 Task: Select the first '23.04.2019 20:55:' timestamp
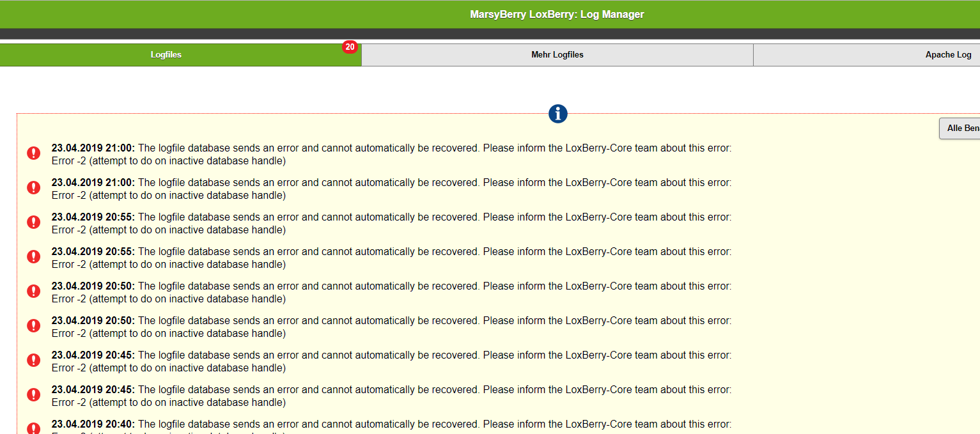93,217
